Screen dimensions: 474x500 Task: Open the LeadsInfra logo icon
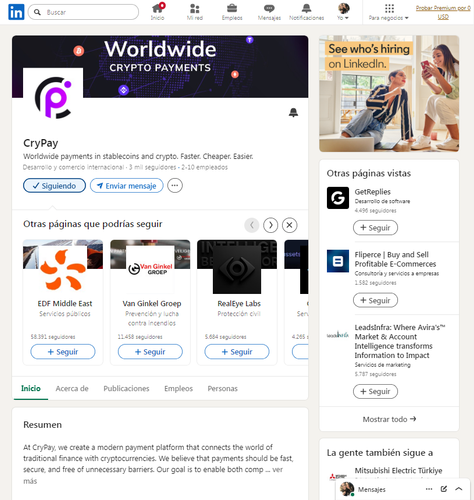click(x=338, y=335)
